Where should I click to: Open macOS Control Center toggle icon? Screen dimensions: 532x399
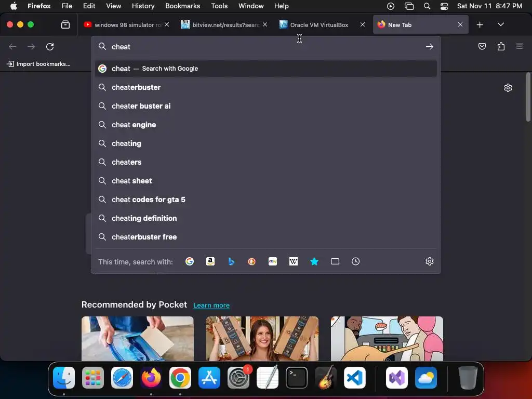tap(444, 6)
